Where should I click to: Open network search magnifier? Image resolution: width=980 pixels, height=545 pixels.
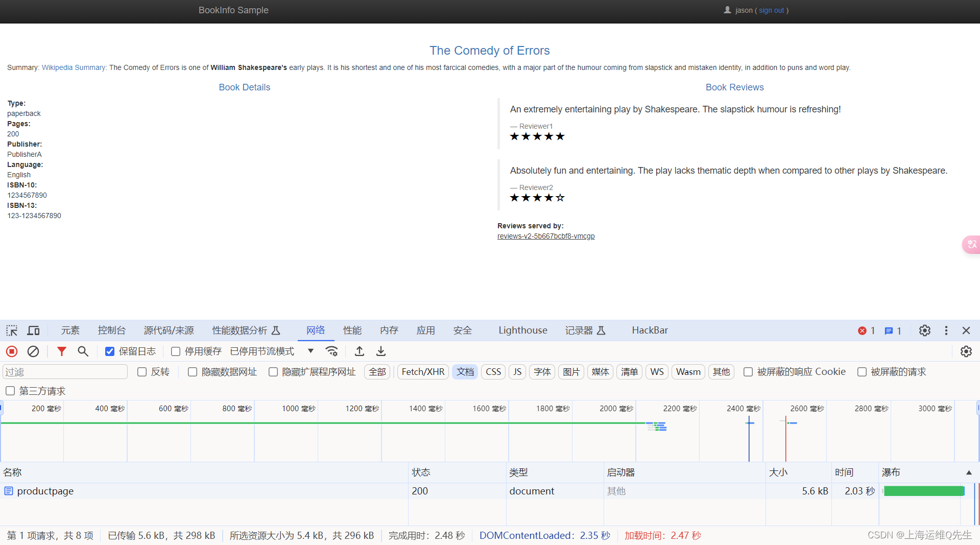click(83, 351)
